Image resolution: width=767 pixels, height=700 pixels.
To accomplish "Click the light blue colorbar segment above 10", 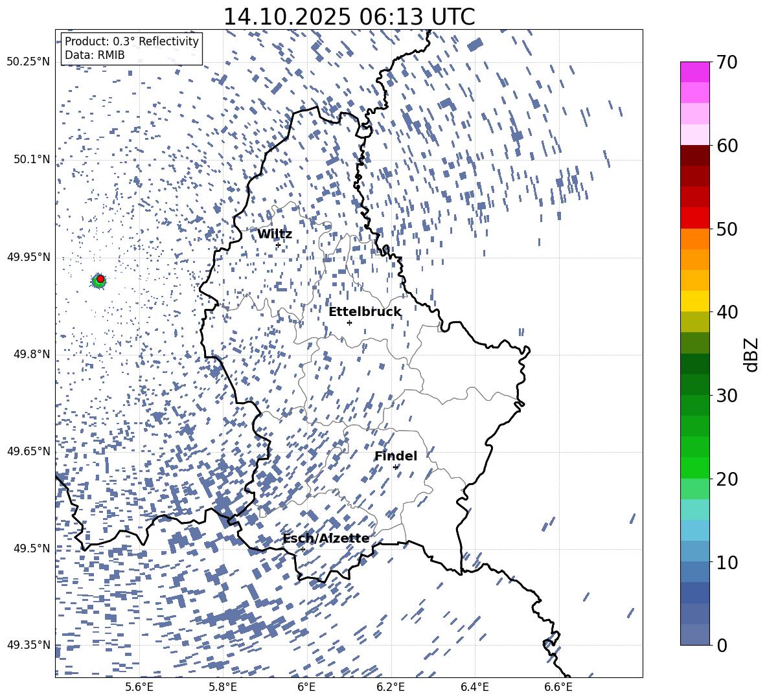I will click(694, 530).
